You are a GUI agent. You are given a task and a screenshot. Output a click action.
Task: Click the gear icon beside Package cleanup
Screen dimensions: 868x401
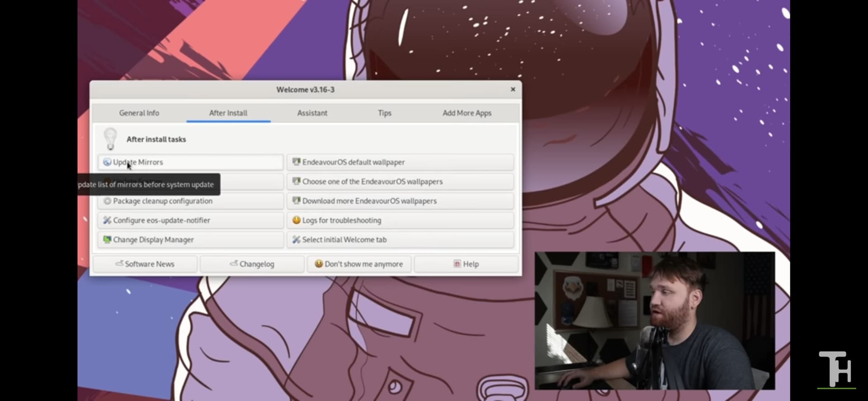[107, 201]
